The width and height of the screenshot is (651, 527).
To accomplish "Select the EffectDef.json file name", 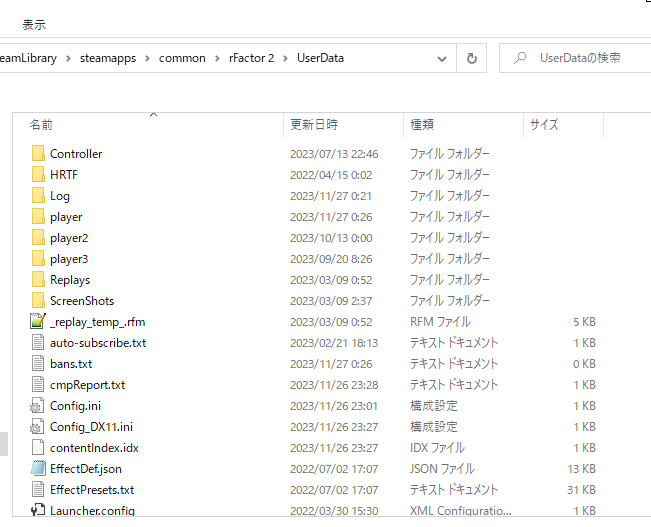I will tap(86, 469).
